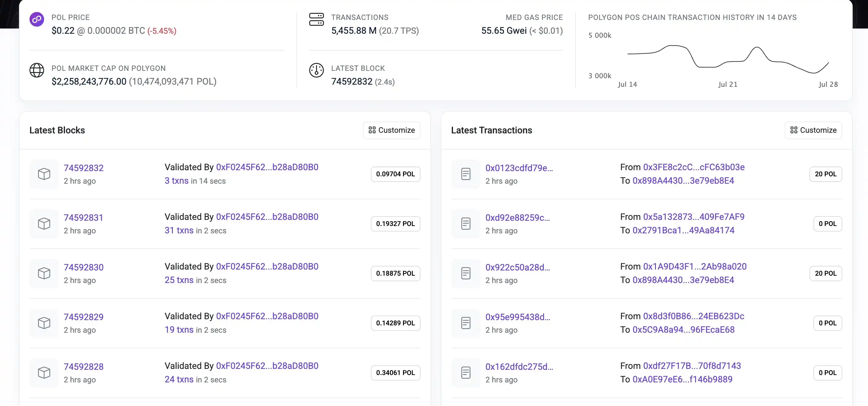Click the cube icon for block 74592832
The width and height of the screenshot is (868, 406).
point(44,174)
